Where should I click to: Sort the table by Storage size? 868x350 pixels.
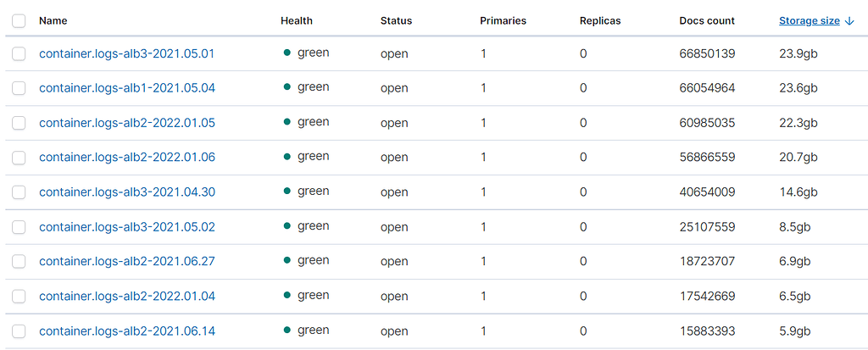810,20
